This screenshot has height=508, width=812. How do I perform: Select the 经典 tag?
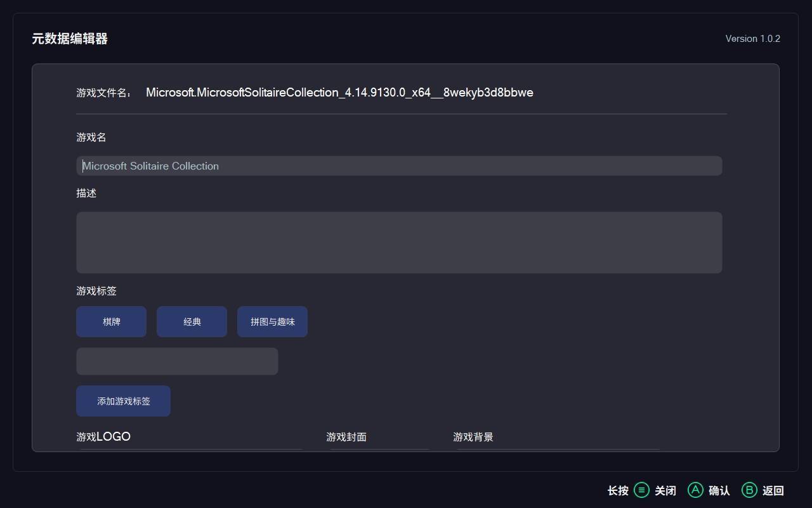[192, 322]
